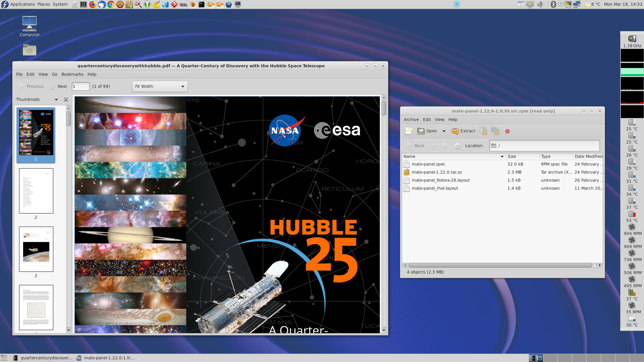Click the Bluetooth tray icon
This screenshot has width=644, height=362.
tap(553, 4)
